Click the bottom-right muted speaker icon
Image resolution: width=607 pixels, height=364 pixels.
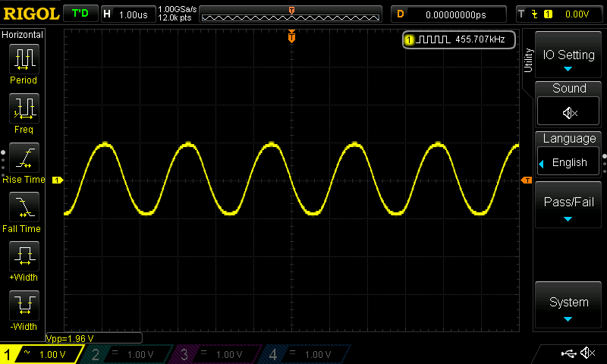coord(587,353)
